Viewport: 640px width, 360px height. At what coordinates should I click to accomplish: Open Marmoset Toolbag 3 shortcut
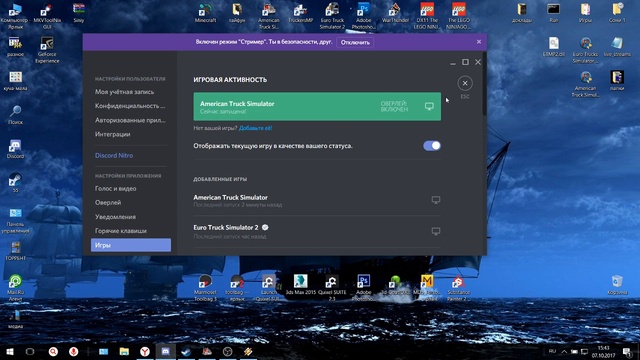pyautogui.click(x=205, y=288)
